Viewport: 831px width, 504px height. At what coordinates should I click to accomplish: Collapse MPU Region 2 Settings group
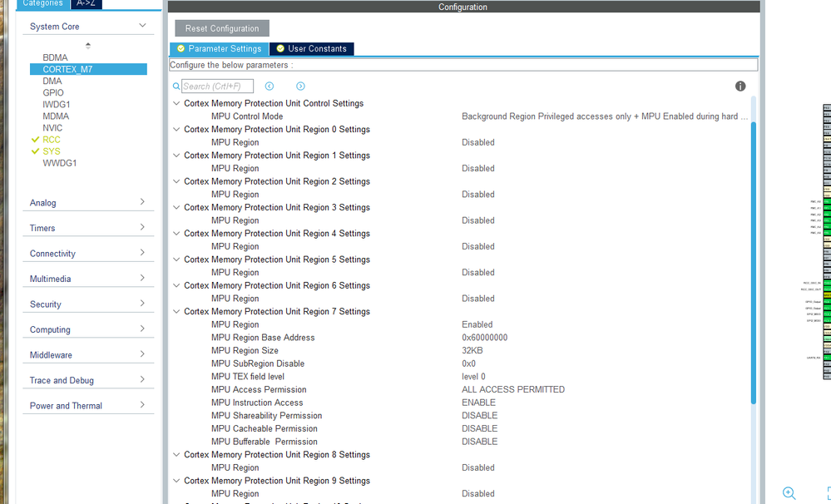click(176, 181)
